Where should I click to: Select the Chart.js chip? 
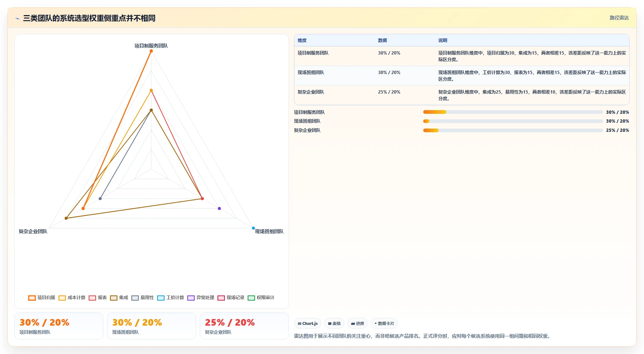[x=308, y=323]
